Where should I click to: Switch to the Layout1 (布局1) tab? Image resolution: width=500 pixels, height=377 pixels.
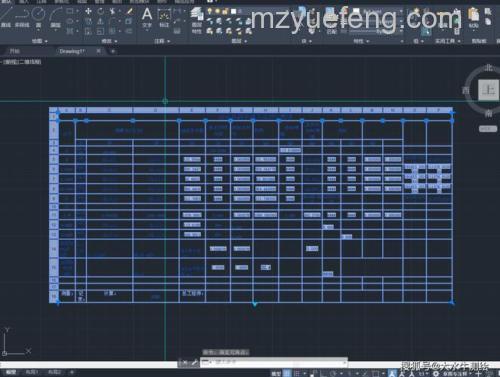pos(31,372)
